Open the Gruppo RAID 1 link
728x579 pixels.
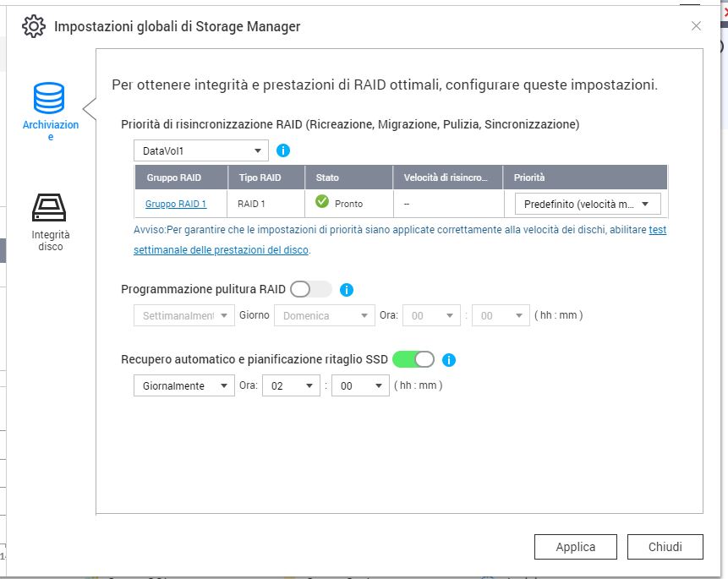pyautogui.click(x=176, y=204)
